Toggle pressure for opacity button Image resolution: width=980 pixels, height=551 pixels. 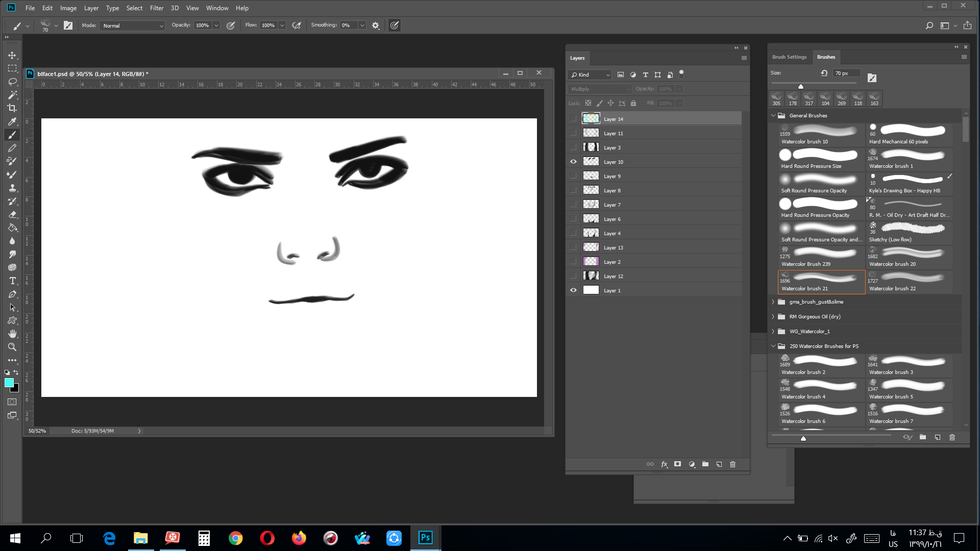pos(231,26)
